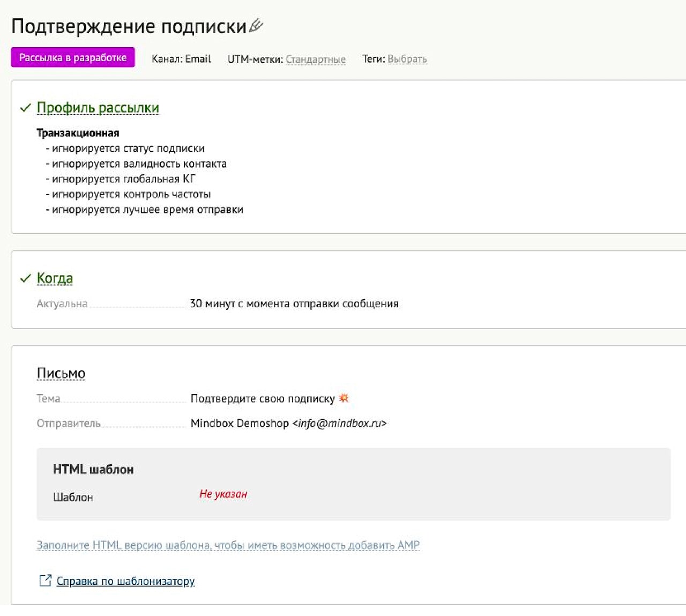
Task: Click the checkmark icon next to Профиль рассылки
Action: point(25,108)
